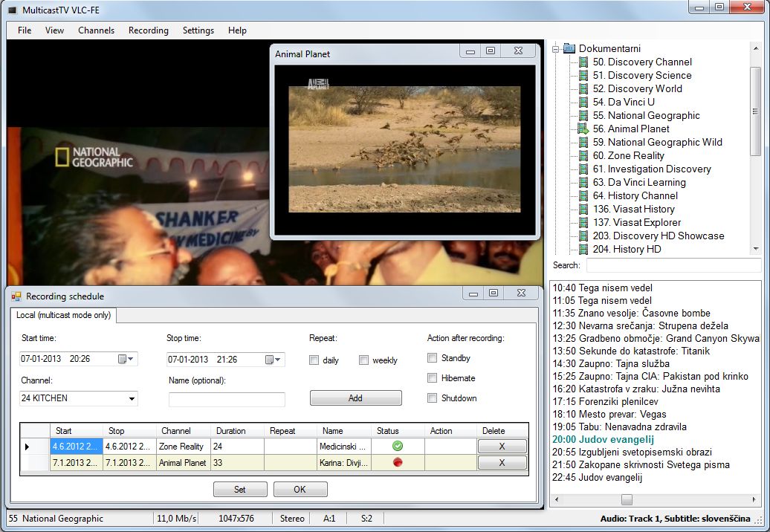The image size is (770, 532).
Task: Click the film icon beside 60. Zone Reality
Action: pos(583,155)
